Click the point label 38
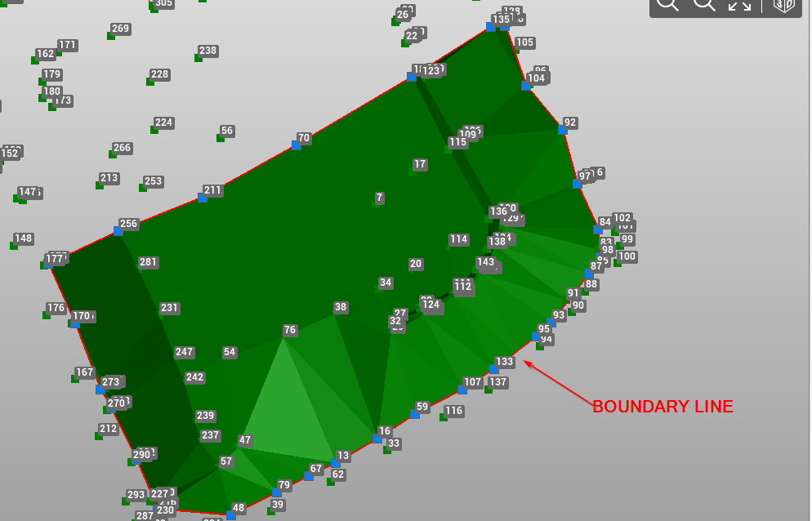Screen dimensions: 812x521 (341, 307)
